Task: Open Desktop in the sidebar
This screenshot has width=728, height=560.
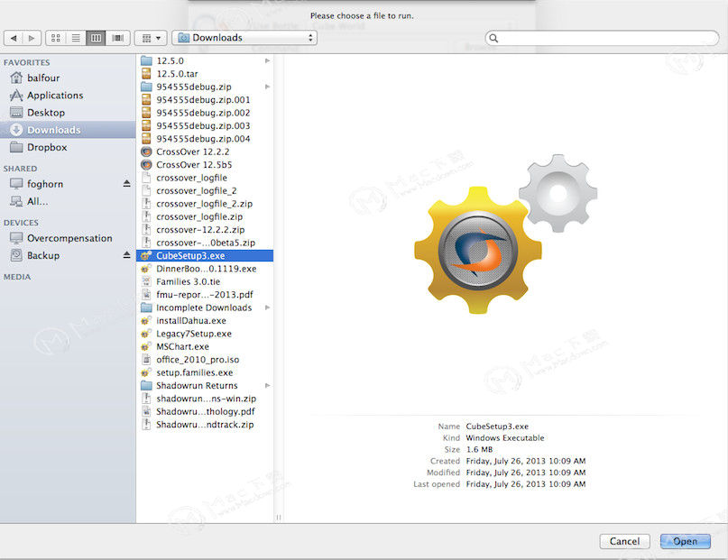Action: click(68, 113)
